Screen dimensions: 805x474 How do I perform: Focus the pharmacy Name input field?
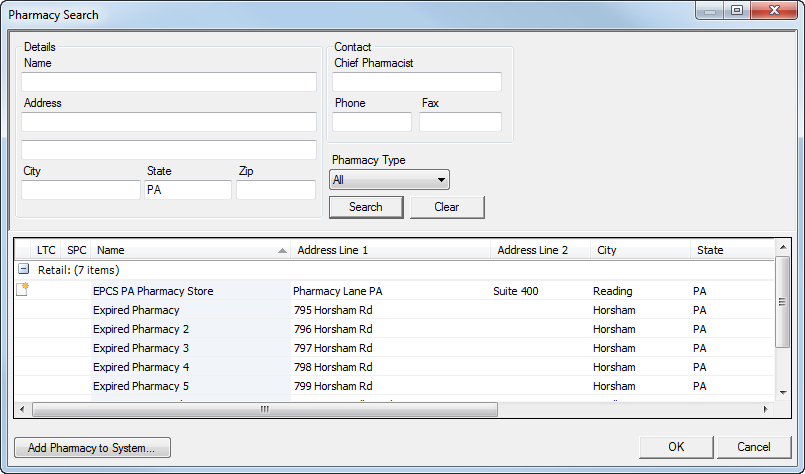169,82
